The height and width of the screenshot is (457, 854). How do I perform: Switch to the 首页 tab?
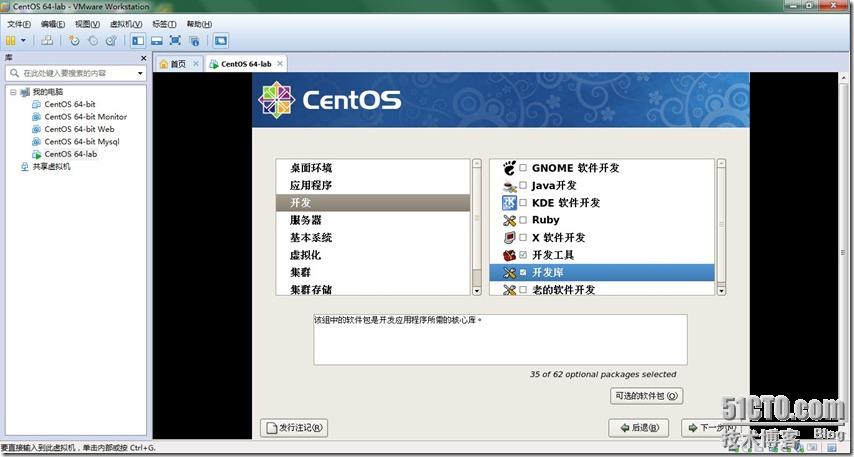(x=178, y=64)
